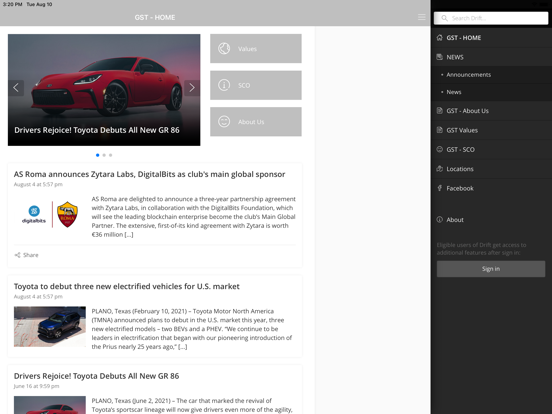Image resolution: width=552 pixels, height=414 pixels.
Task: Open red car thumbnail in last article
Action: coord(50,405)
